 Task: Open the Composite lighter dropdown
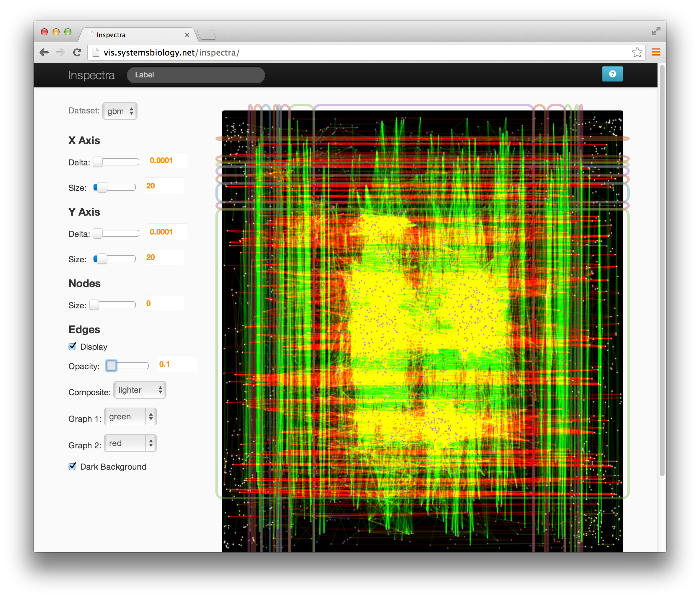point(140,390)
